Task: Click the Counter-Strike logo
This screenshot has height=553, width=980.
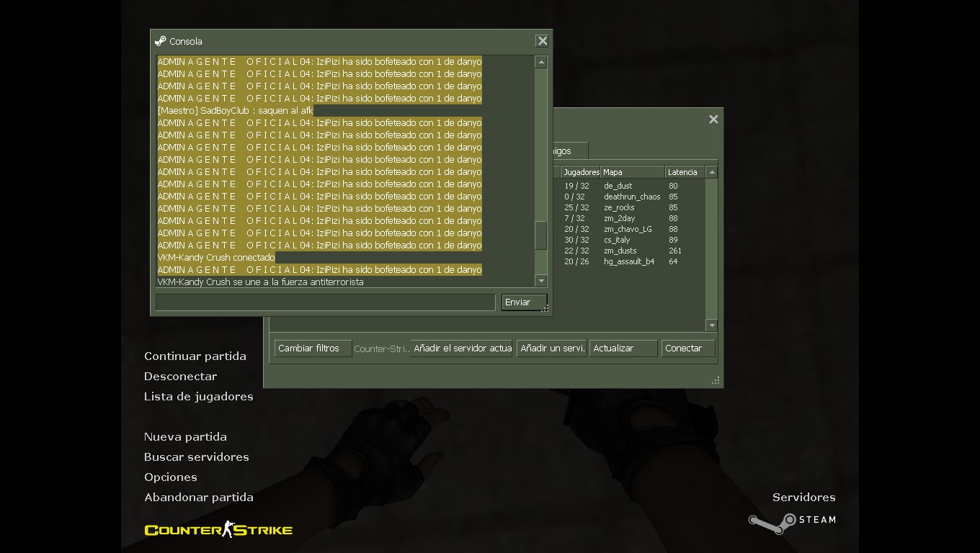Action: 218,530
